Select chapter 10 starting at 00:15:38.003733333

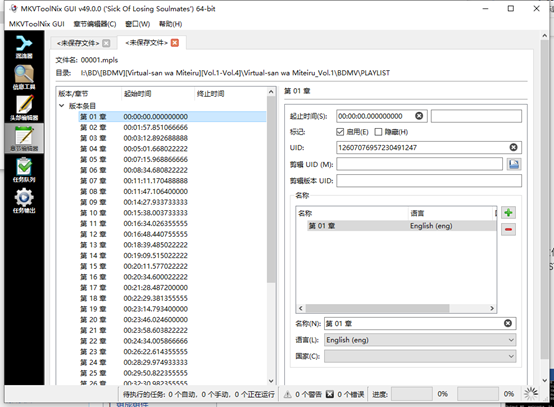click(172, 213)
